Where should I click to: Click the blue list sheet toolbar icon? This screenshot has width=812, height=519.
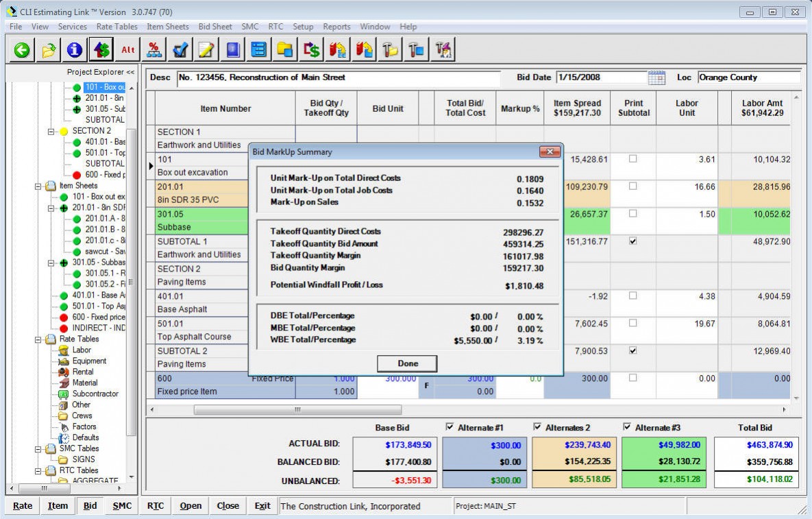tap(259, 50)
